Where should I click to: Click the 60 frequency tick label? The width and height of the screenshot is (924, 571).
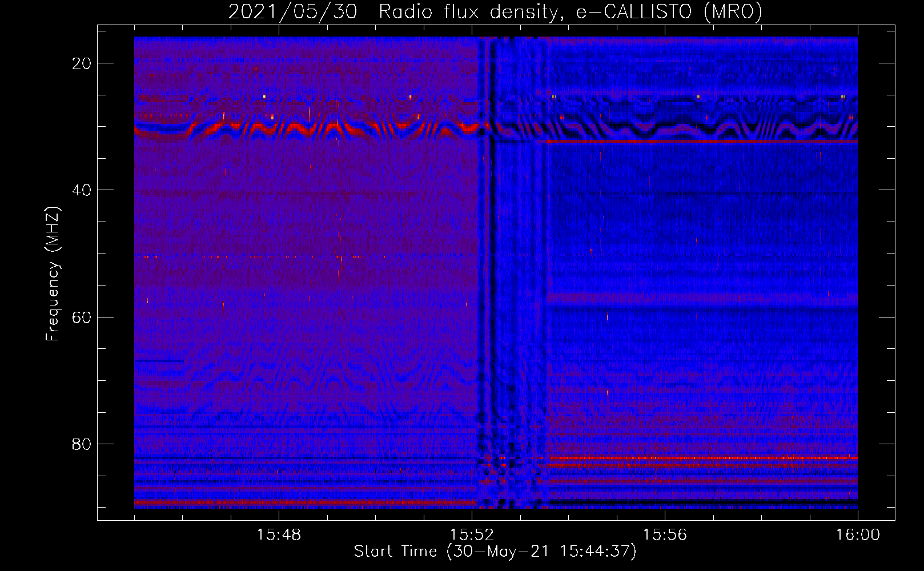pyautogui.click(x=82, y=317)
